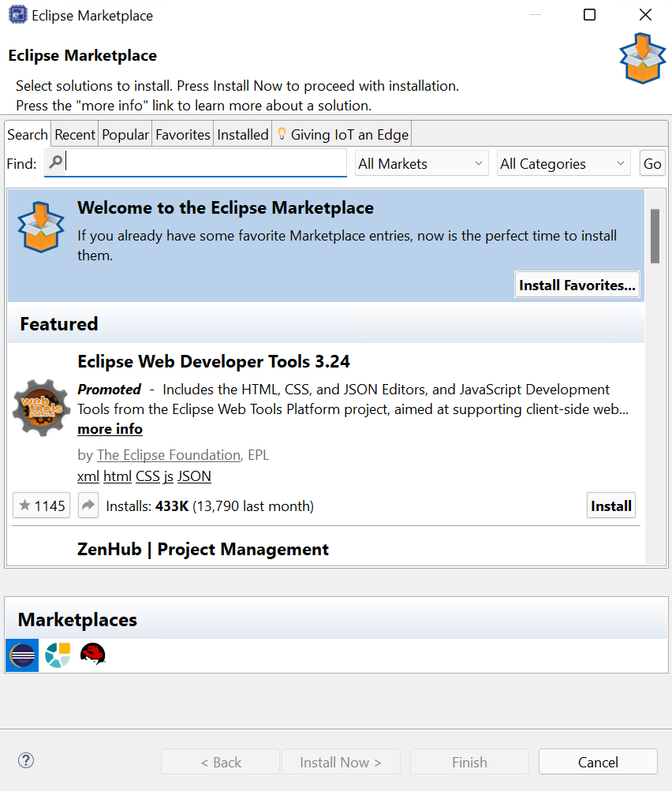Click the Web Tools gear logo

coord(41,408)
